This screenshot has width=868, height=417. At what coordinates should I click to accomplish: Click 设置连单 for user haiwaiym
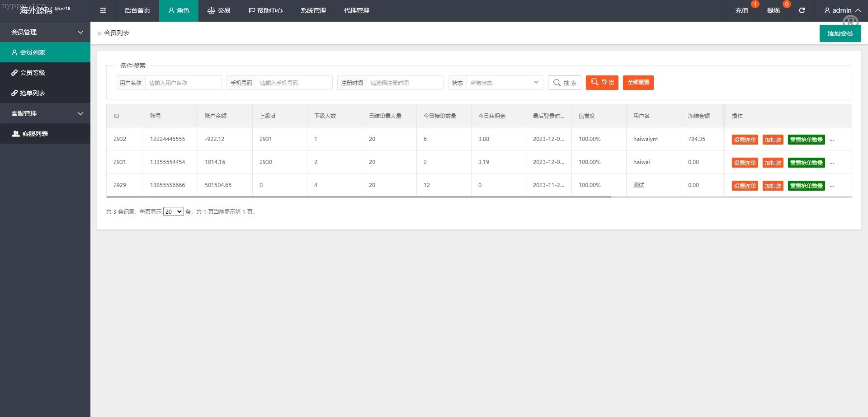(744, 140)
